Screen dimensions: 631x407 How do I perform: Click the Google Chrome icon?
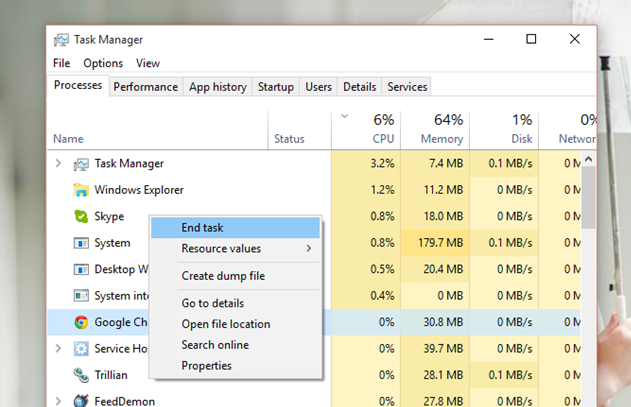pos(81,322)
